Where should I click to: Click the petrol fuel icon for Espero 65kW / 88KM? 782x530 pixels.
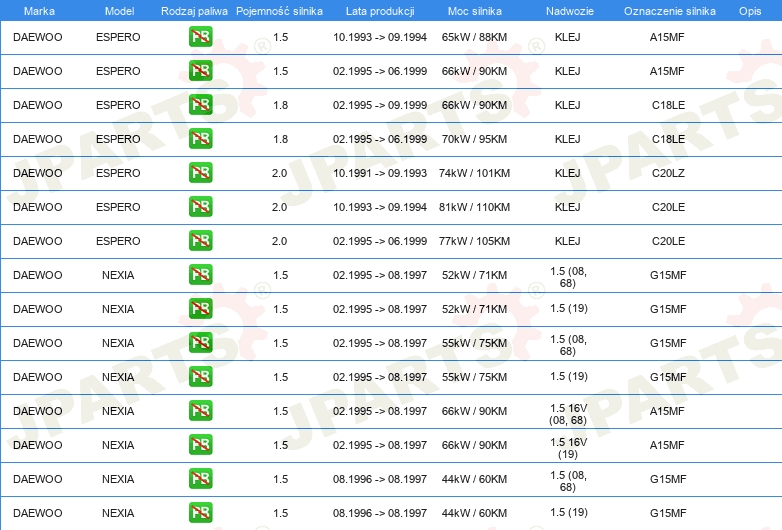pyautogui.click(x=200, y=36)
